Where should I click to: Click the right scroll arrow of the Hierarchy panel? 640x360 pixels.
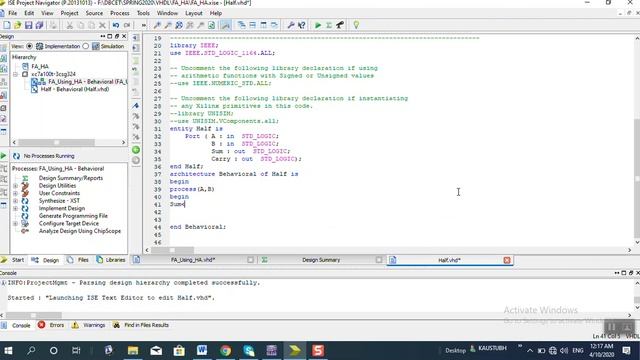123,142
